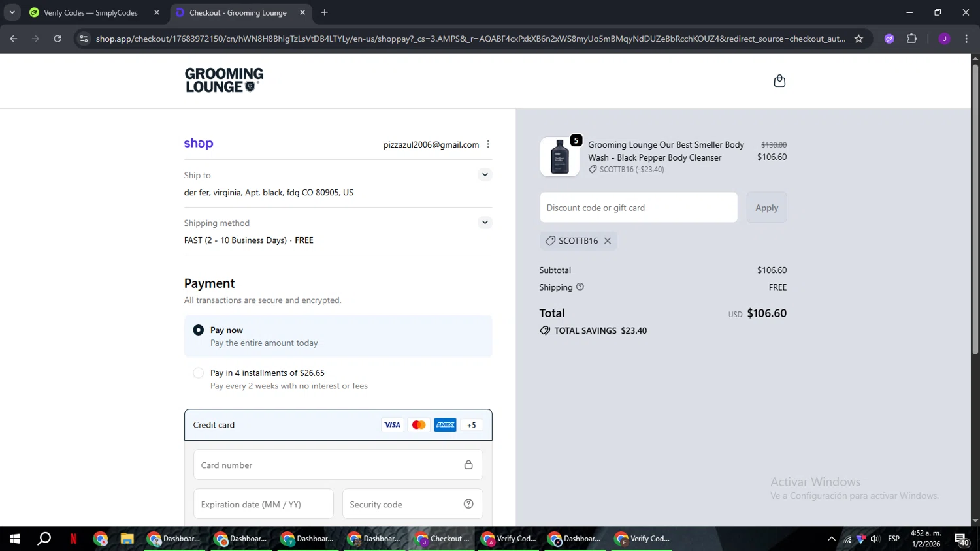Click the Discount code or gift card field

pos(638,208)
